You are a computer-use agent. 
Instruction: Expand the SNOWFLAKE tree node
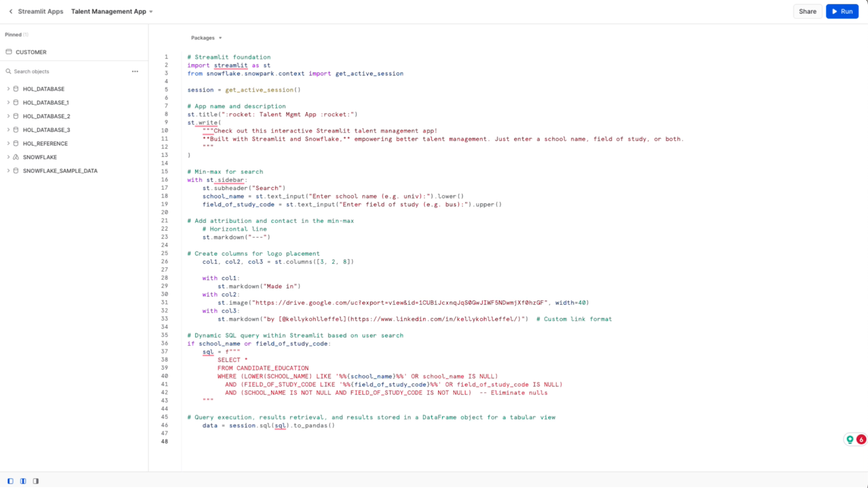pyautogui.click(x=8, y=157)
